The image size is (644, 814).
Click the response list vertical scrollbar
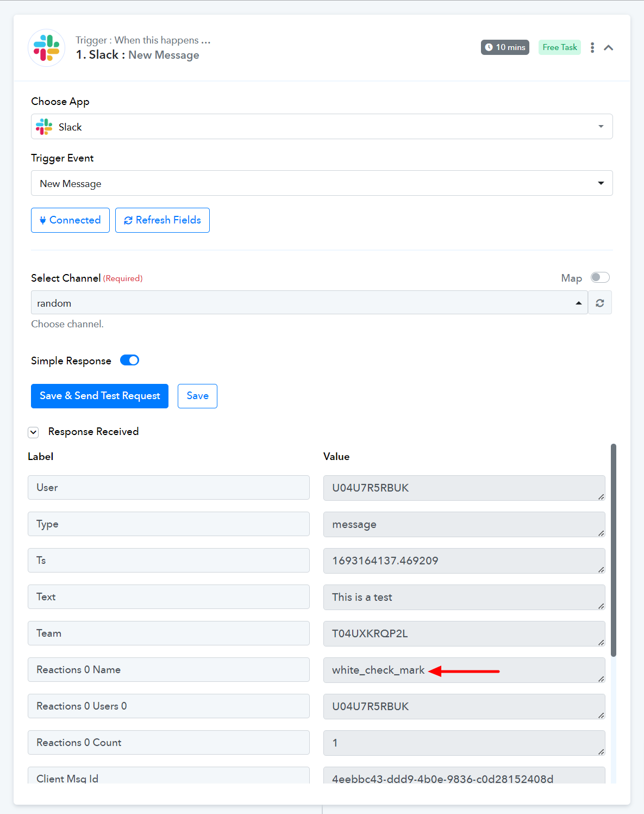coord(614,550)
